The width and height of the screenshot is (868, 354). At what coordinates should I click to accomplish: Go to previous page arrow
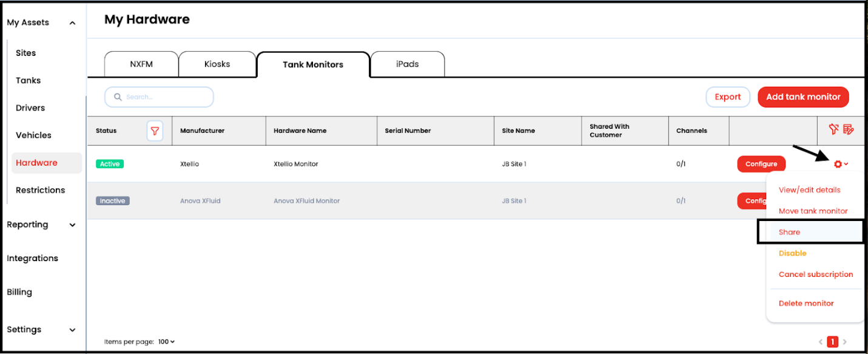[821, 342]
